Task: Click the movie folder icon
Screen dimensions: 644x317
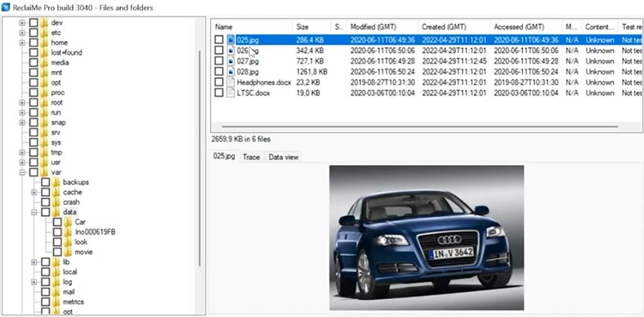Action: pos(68,252)
